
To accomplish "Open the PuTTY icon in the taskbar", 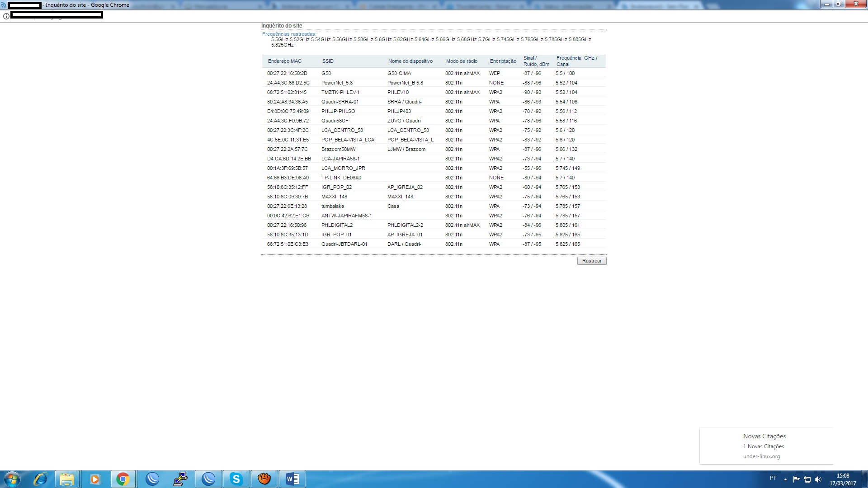I will point(180,479).
